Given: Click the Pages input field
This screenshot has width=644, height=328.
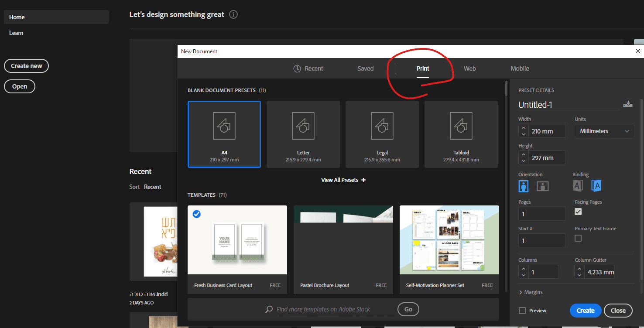Looking at the screenshot, I should [542, 214].
